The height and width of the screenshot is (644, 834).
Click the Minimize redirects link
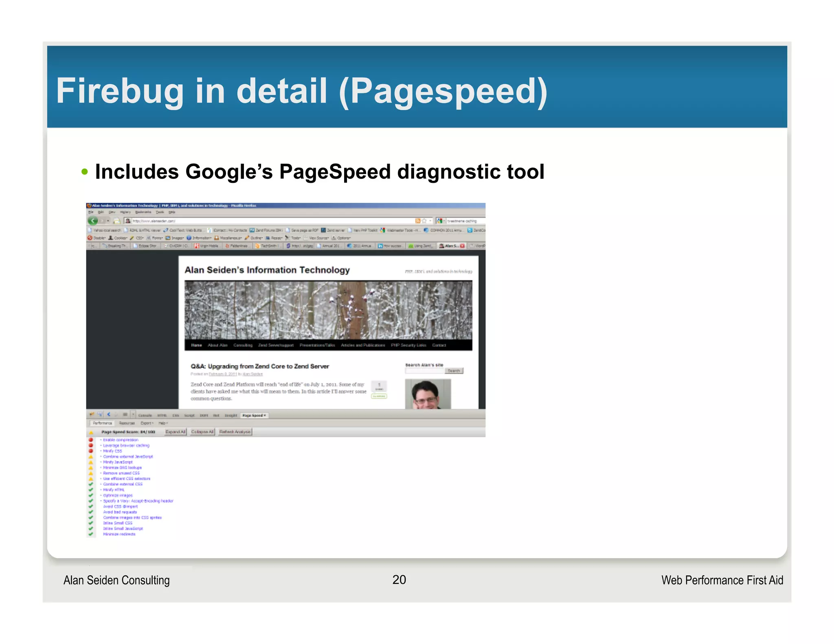pos(119,534)
